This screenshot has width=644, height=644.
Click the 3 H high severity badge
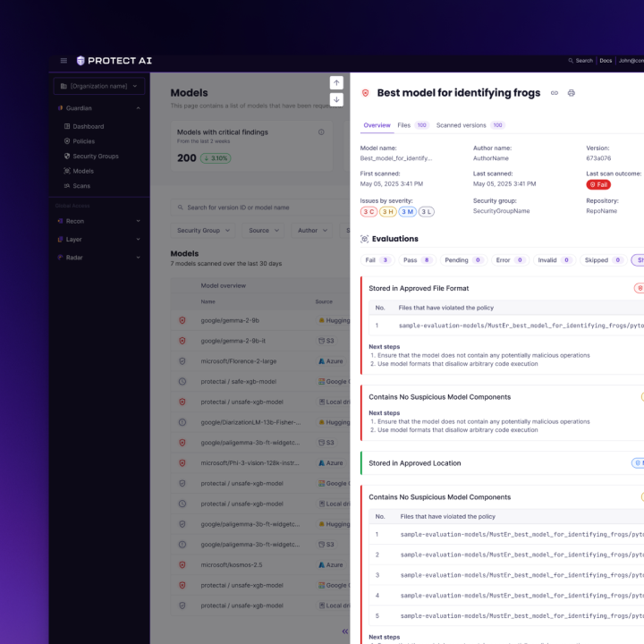click(387, 212)
